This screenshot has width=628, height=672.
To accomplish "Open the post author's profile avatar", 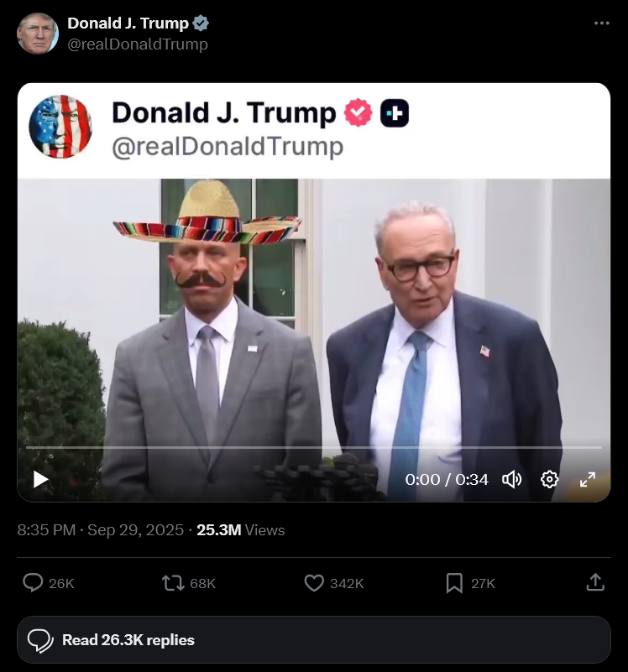I will (x=38, y=34).
